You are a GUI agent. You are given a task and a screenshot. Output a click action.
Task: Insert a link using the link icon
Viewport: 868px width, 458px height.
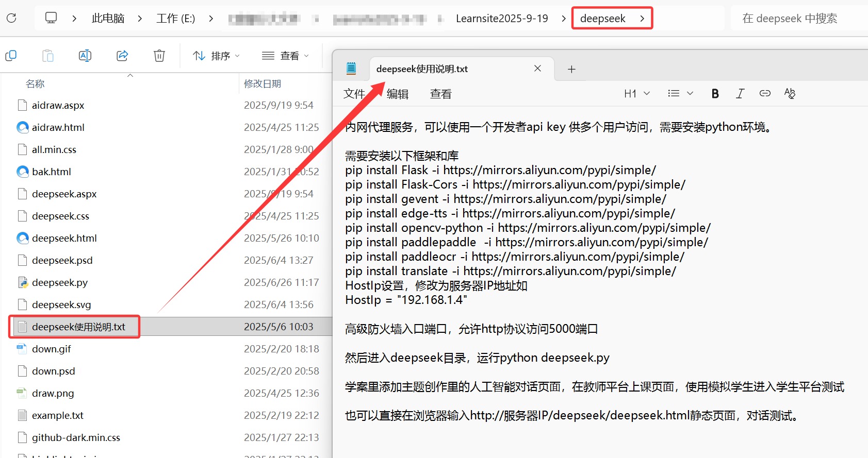click(765, 93)
